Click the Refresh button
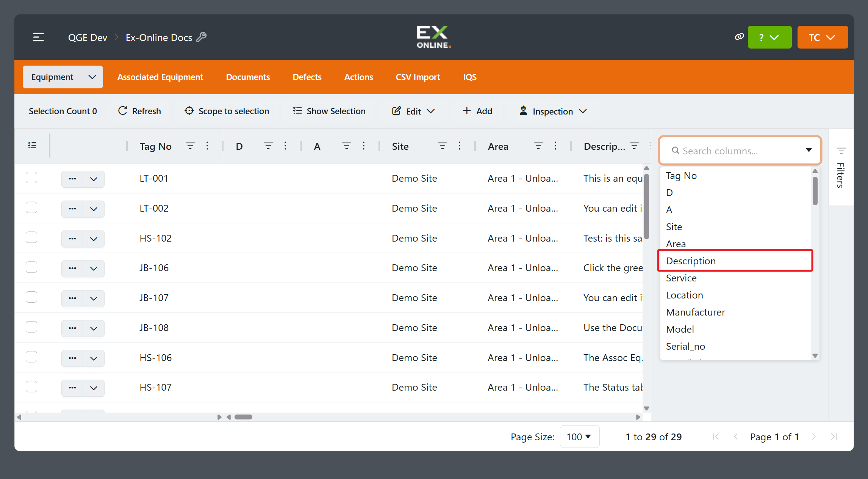The width and height of the screenshot is (868, 479). (x=140, y=111)
